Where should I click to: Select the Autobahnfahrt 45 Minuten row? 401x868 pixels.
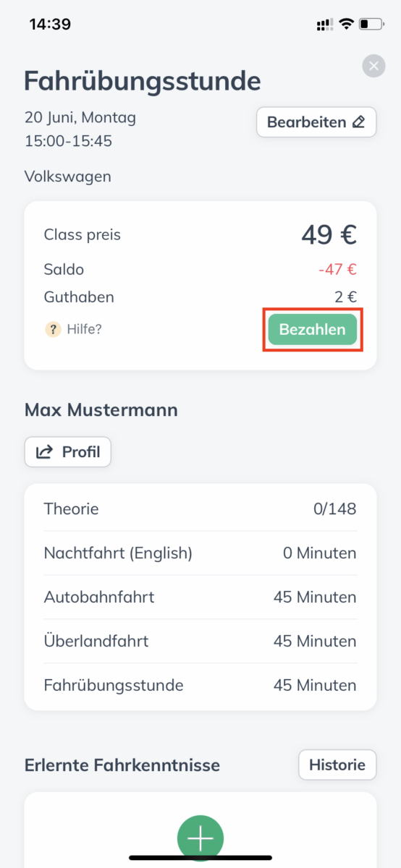tap(200, 597)
